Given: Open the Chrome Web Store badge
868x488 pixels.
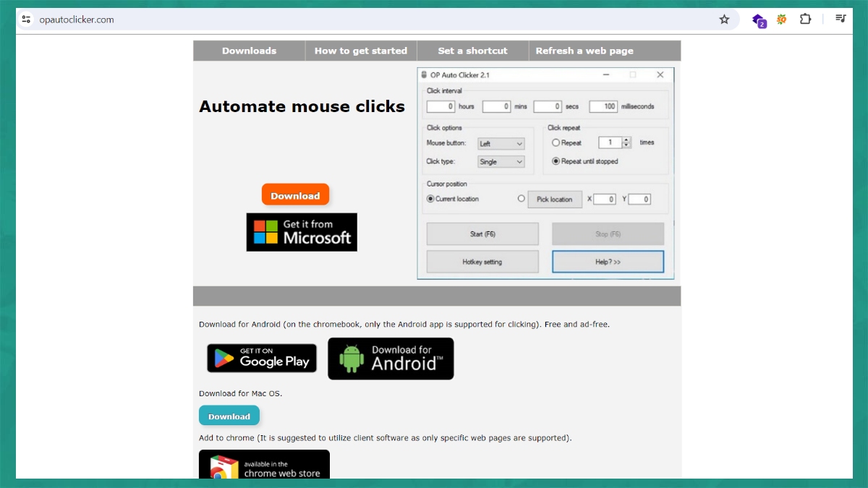Looking at the screenshot, I should click(264, 466).
